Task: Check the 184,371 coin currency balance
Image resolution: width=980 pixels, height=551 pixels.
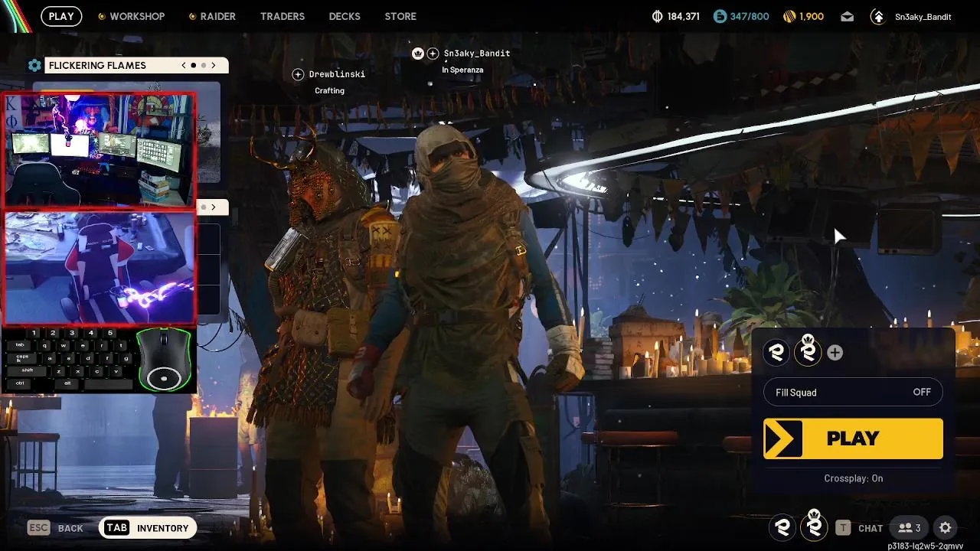Action: (675, 16)
